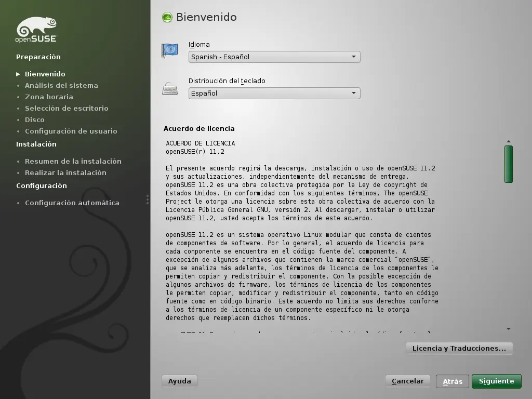Click the Acuerdo de licencia heading

pos(199,129)
